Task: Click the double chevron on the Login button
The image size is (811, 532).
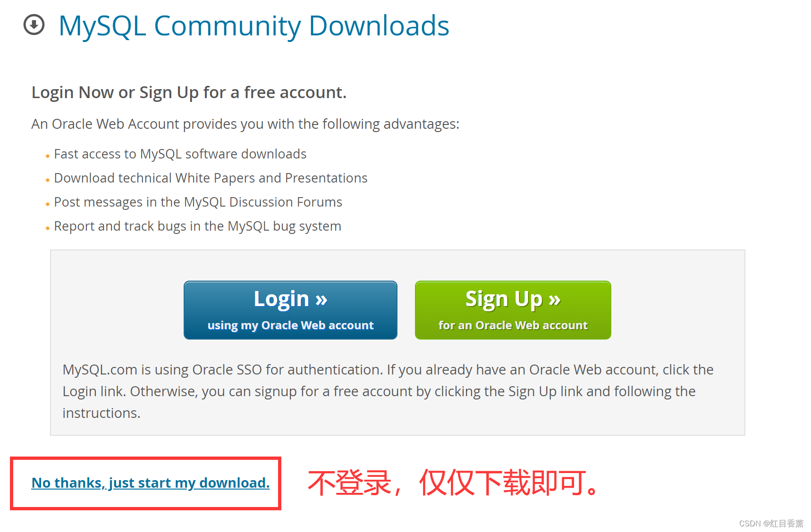Action: (x=321, y=299)
